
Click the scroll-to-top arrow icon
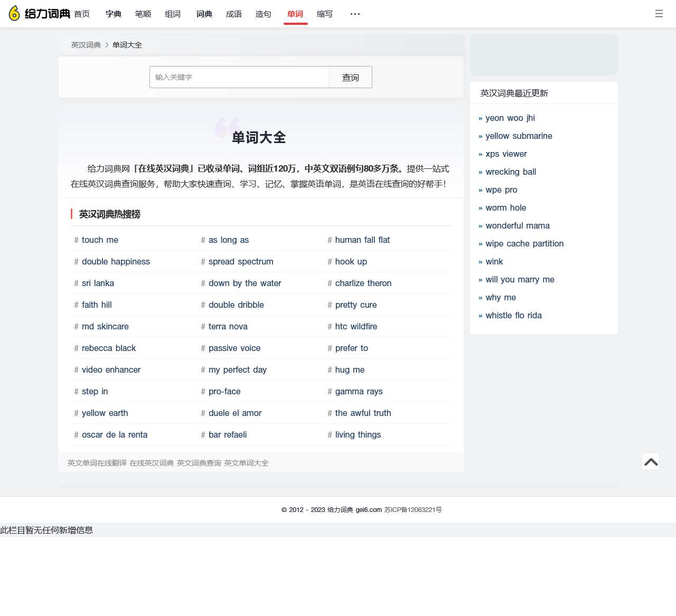(x=651, y=462)
